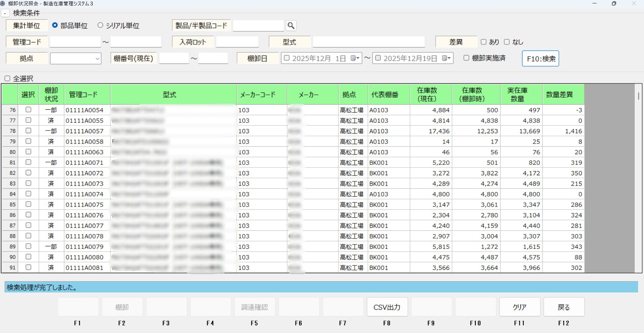Screen dimensions: 644x333
Task: Click the クリア button
Action: 519,307
